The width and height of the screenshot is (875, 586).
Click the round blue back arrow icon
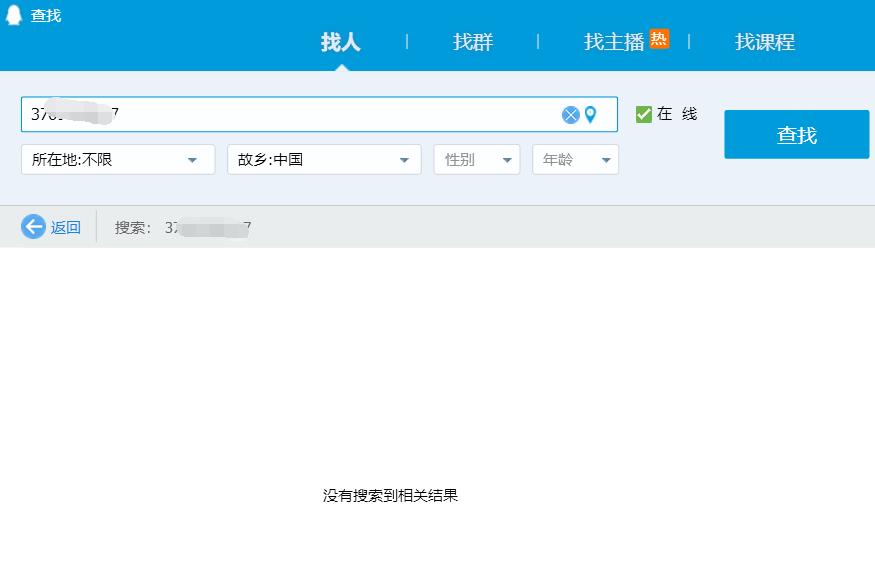(33, 227)
